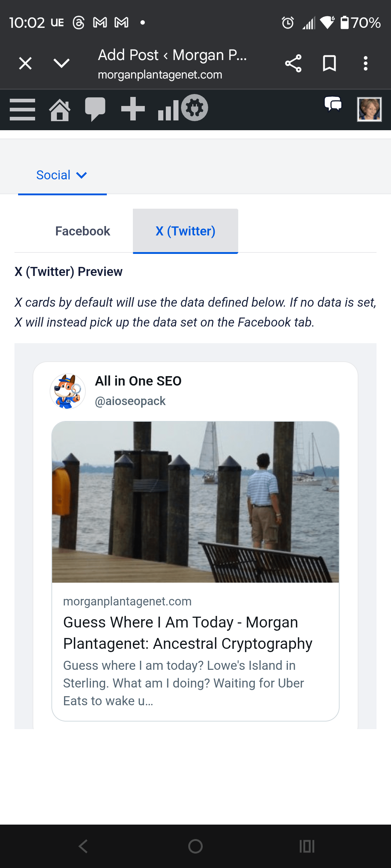Open the gear plug settings icon

point(195,108)
